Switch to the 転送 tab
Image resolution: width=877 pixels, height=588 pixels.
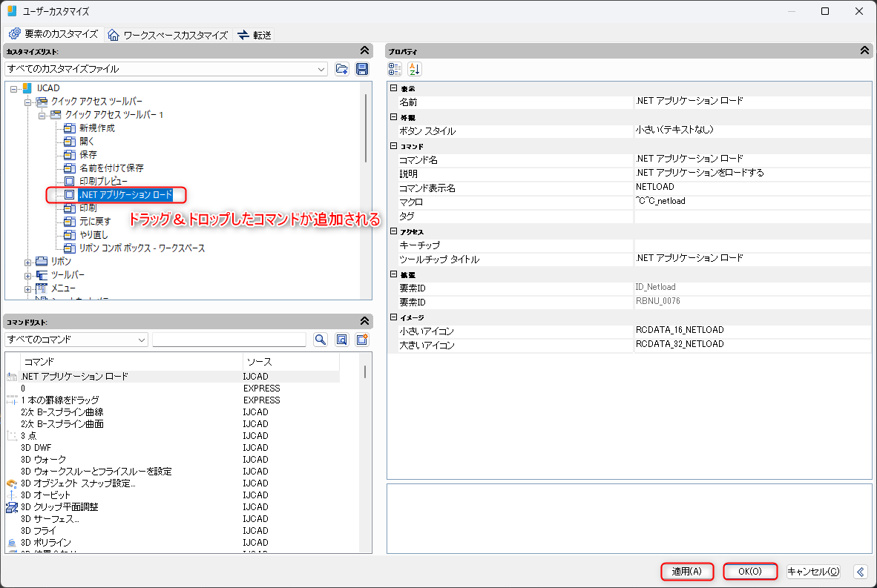pos(254,35)
